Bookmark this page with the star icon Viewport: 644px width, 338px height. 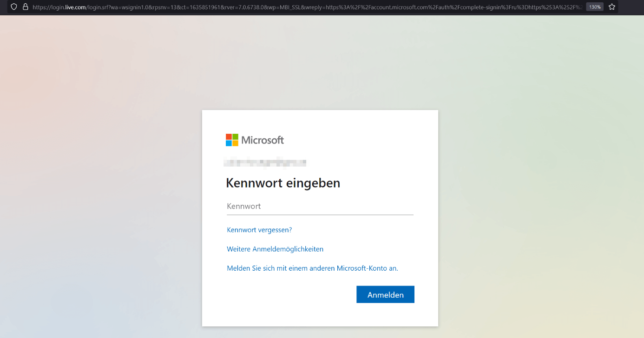pyautogui.click(x=612, y=7)
